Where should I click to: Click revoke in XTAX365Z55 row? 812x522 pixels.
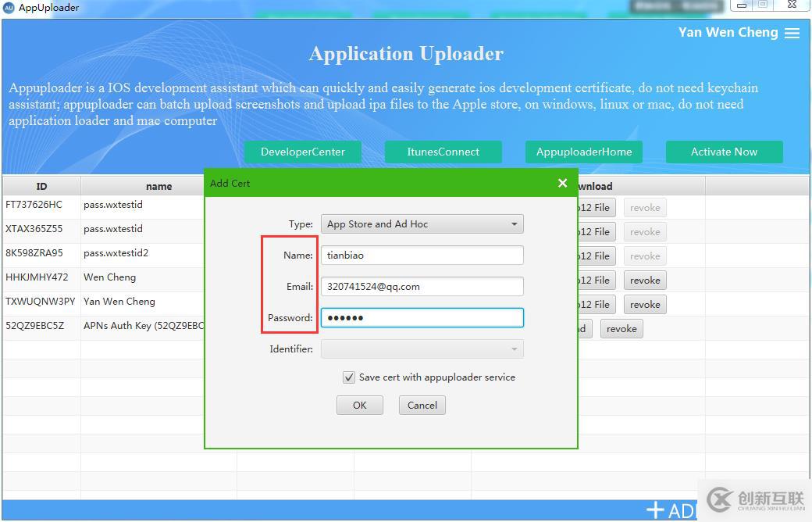[645, 232]
